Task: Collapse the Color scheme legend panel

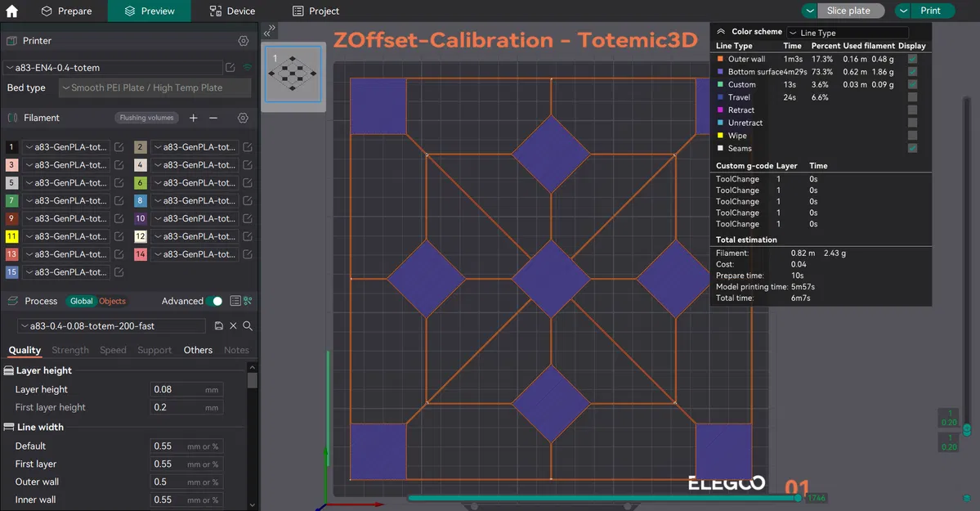Action: 721,32
